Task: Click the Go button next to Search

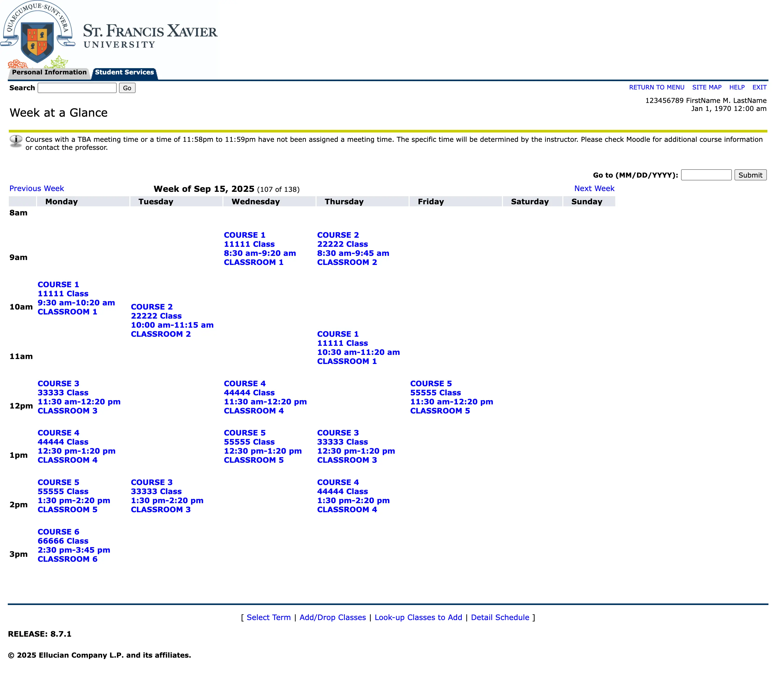Action: pyautogui.click(x=127, y=88)
